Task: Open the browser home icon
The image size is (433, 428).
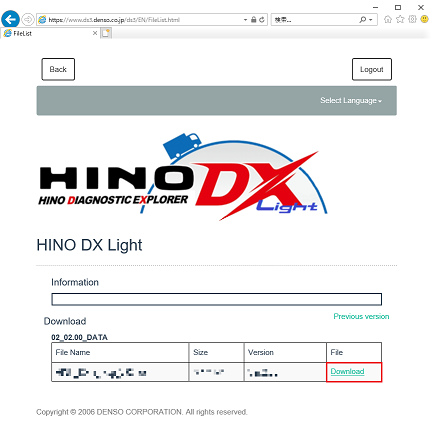Action: [388, 19]
